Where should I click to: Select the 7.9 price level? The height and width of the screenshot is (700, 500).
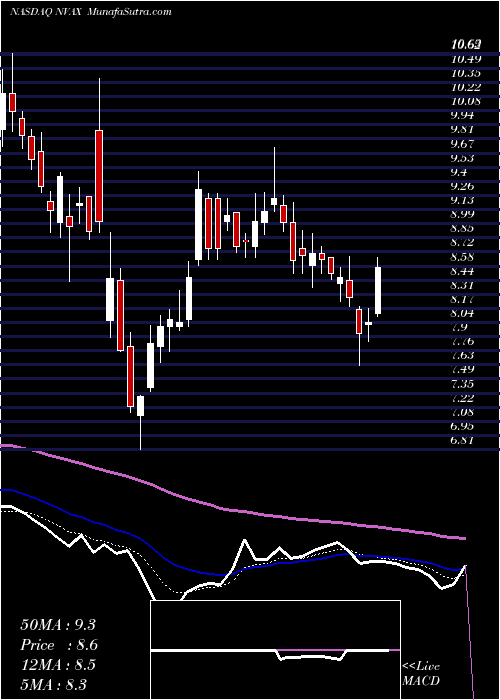click(x=460, y=328)
